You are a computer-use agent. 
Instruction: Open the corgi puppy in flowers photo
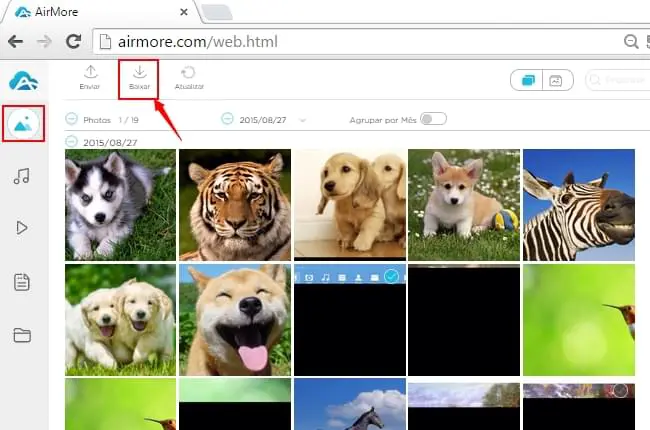[464, 205]
